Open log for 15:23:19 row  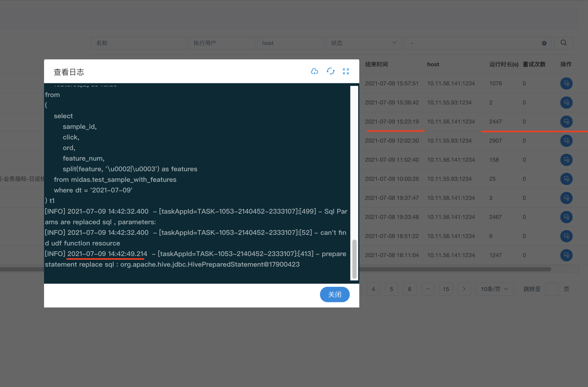tap(566, 122)
